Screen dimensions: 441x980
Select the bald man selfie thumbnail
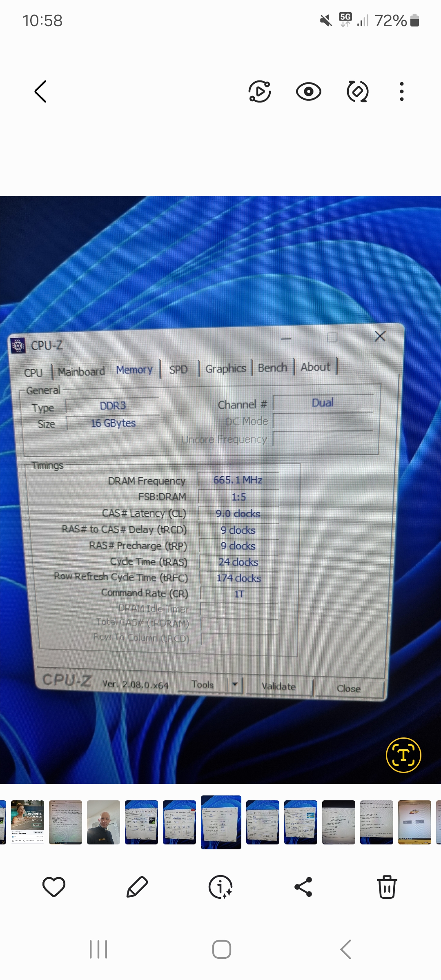click(x=103, y=822)
